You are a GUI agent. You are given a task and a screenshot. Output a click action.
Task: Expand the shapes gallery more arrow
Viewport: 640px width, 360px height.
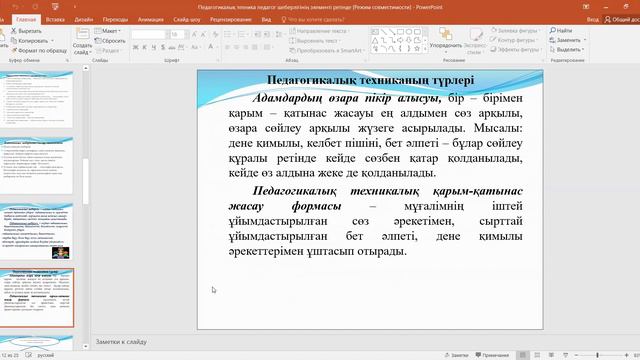tap(425, 49)
